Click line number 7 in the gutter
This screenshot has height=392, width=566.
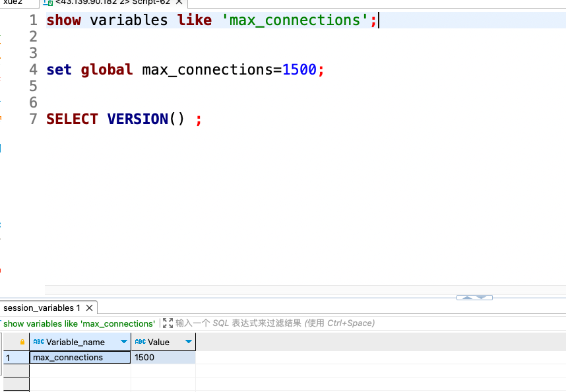pos(33,119)
